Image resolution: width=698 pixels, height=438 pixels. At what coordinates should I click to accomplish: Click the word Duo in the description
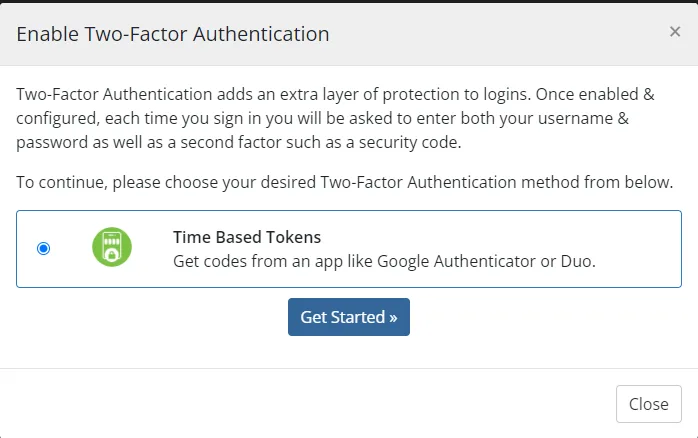pos(577,261)
